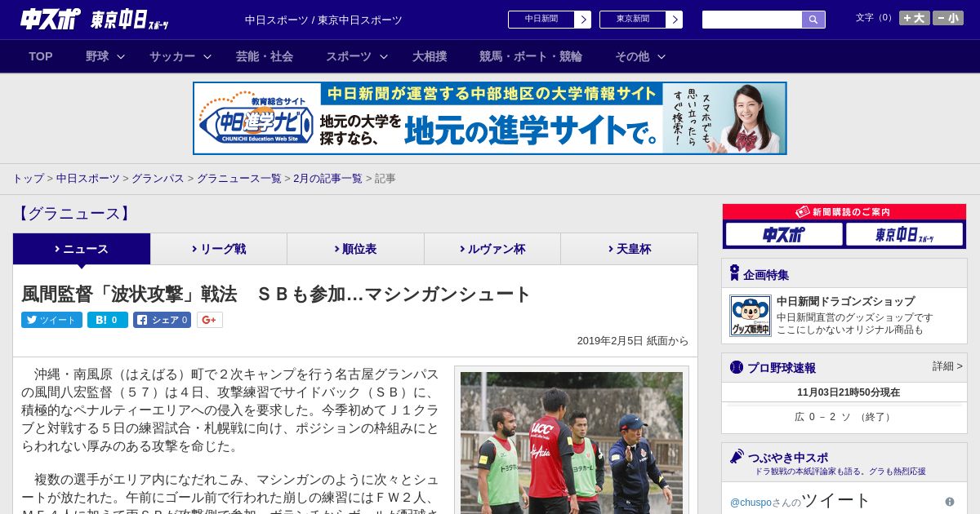Select the ニュース tab

82,249
